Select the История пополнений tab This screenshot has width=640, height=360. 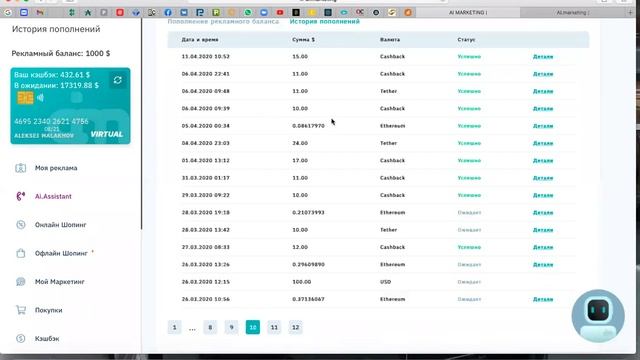324,21
